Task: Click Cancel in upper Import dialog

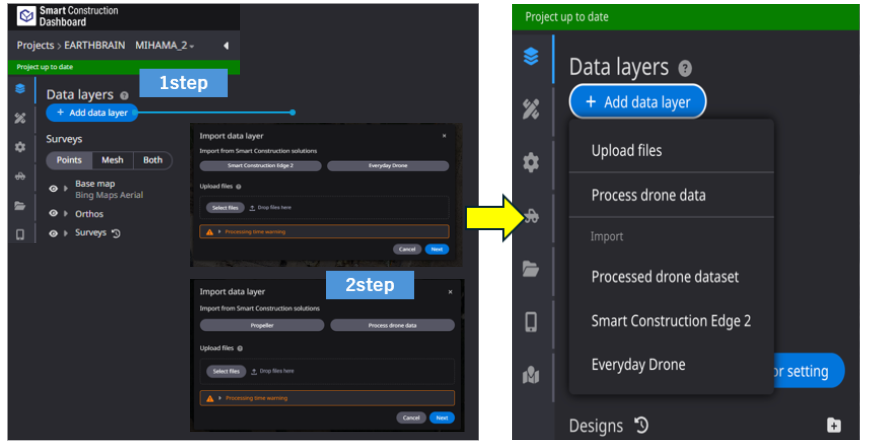Action: (x=407, y=249)
